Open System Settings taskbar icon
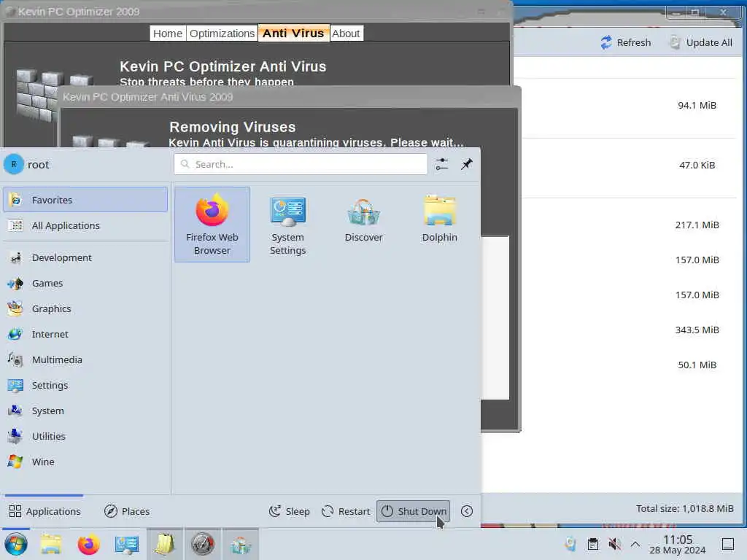 [127, 544]
